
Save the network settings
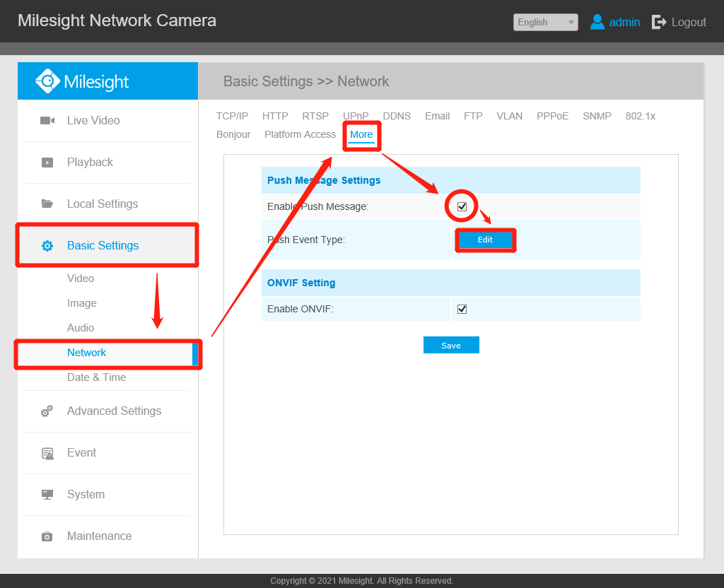coord(451,345)
